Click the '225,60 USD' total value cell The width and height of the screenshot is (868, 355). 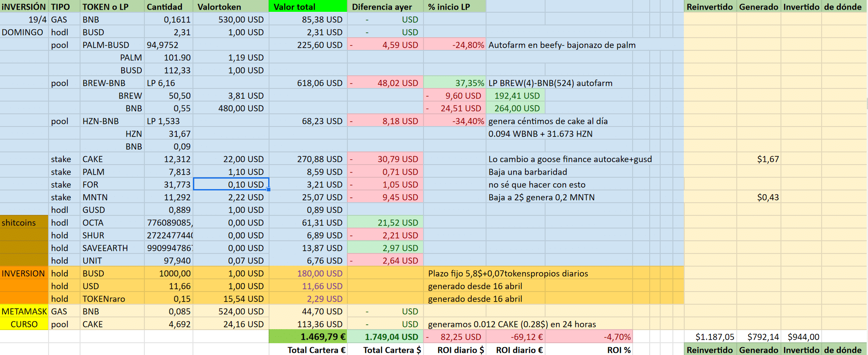pyautogui.click(x=308, y=45)
